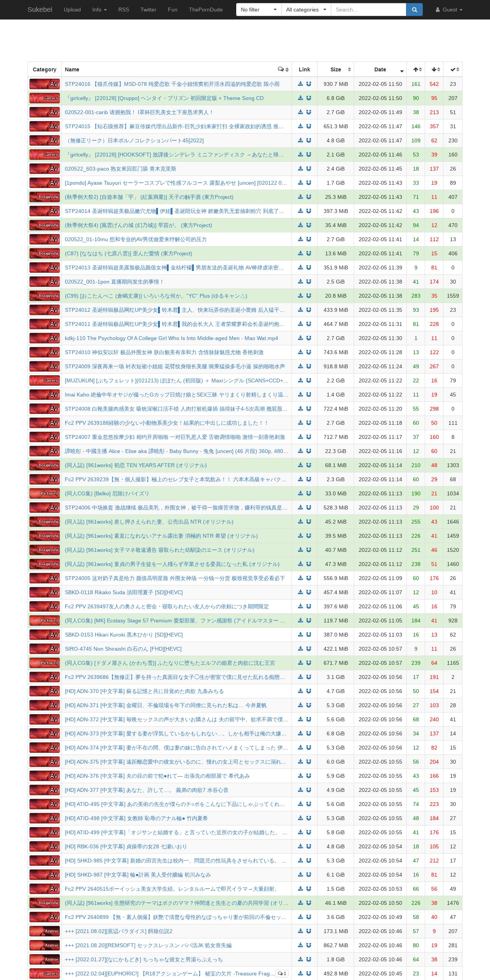
Task: Click seeders count 255
Action: click(x=416, y=522)
